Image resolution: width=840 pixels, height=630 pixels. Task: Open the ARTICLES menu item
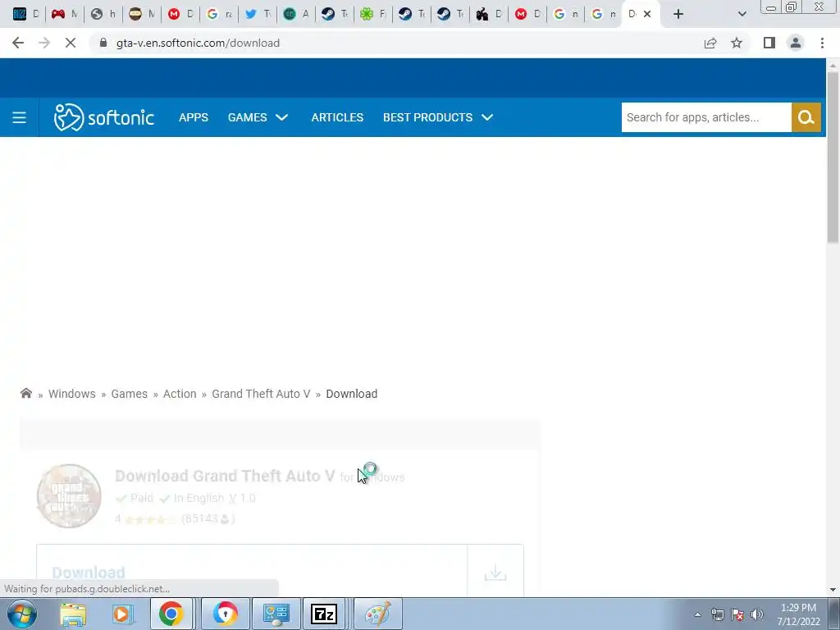click(337, 117)
